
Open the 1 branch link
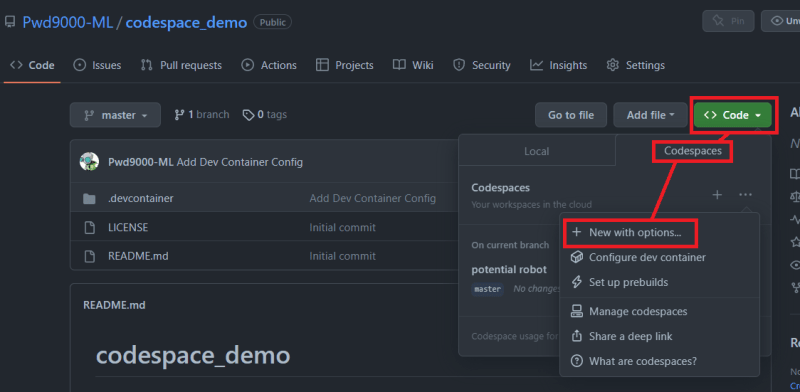(x=202, y=115)
